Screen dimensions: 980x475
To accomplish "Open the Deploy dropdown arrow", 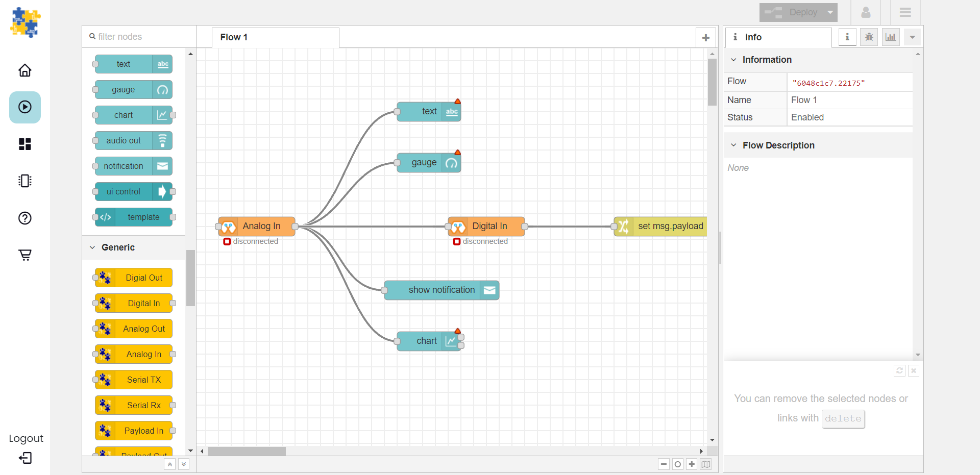I will (830, 12).
